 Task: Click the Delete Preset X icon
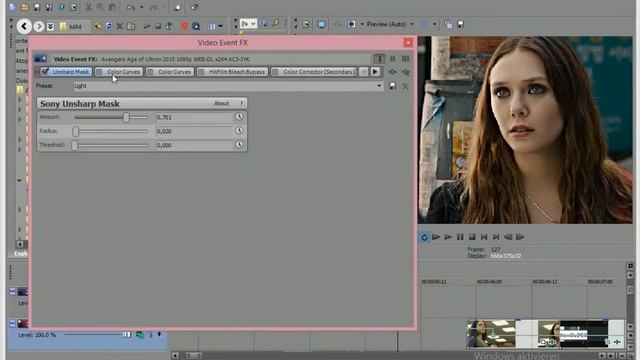[405, 86]
